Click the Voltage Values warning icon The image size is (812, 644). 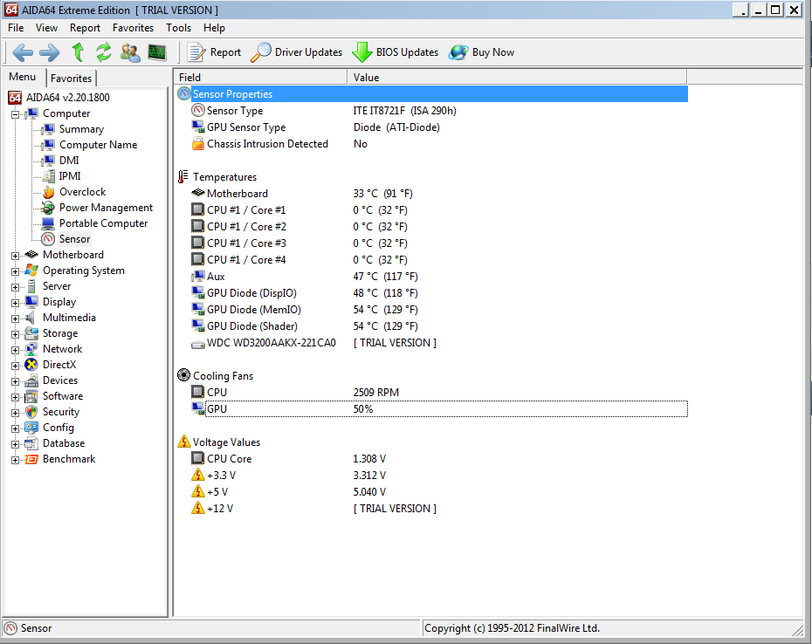click(184, 442)
